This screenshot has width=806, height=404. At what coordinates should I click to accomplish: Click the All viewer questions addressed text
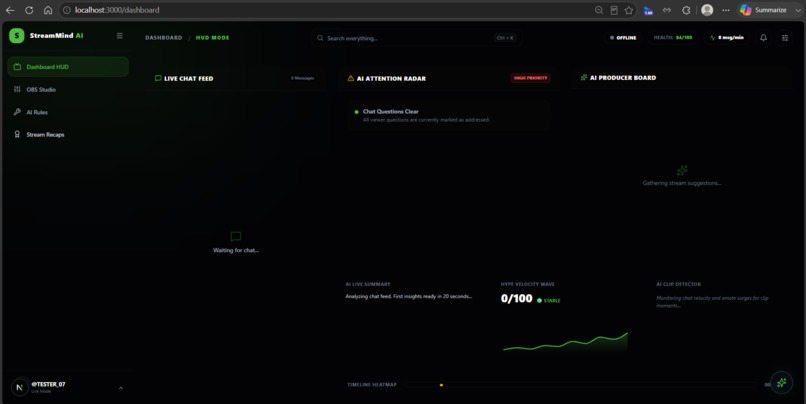pyautogui.click(x=426, y=120)
